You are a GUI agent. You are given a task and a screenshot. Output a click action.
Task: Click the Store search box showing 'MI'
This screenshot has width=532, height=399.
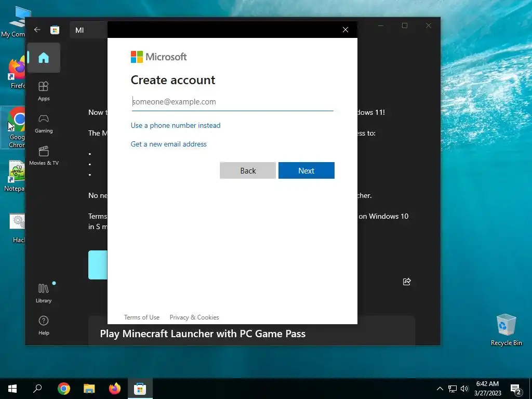click(x=88, y=30)
